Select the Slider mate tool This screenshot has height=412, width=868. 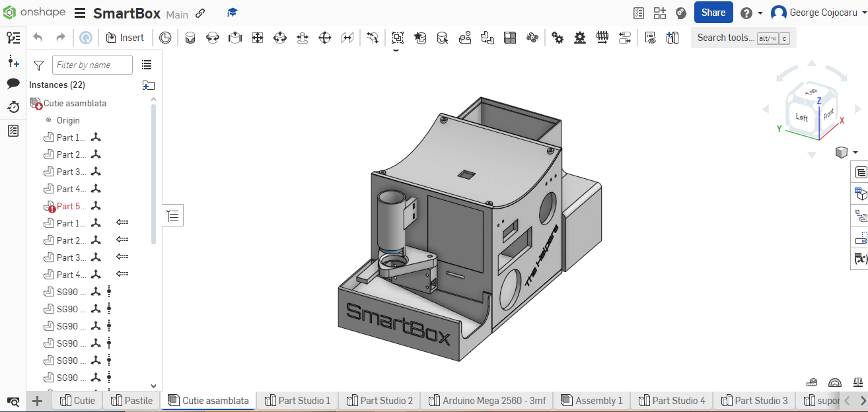pos(235,38)
